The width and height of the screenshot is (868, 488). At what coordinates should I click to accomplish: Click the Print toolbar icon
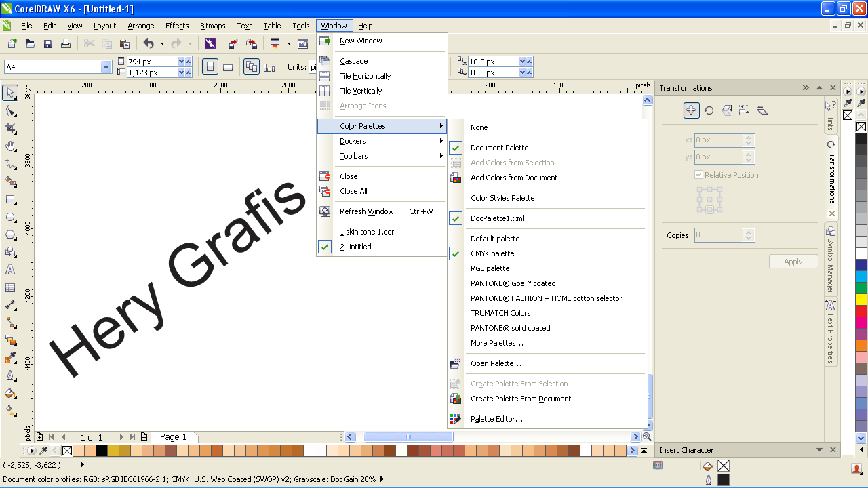[66, 43]
